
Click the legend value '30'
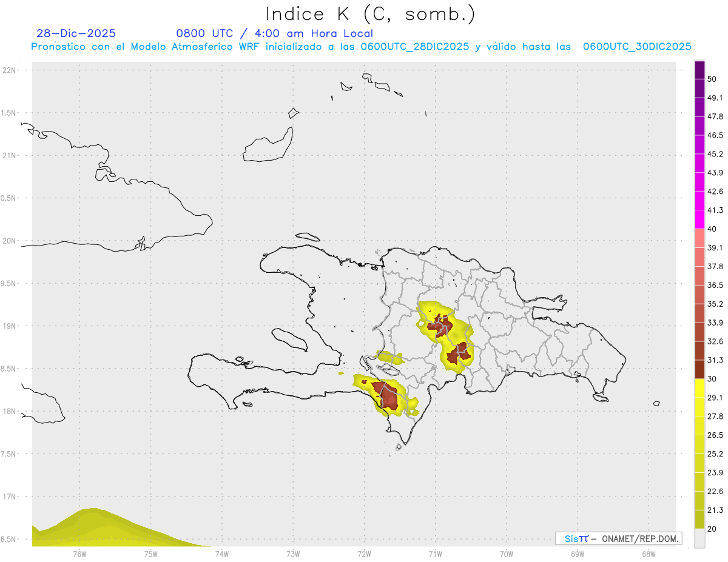(x=712, y=379)
